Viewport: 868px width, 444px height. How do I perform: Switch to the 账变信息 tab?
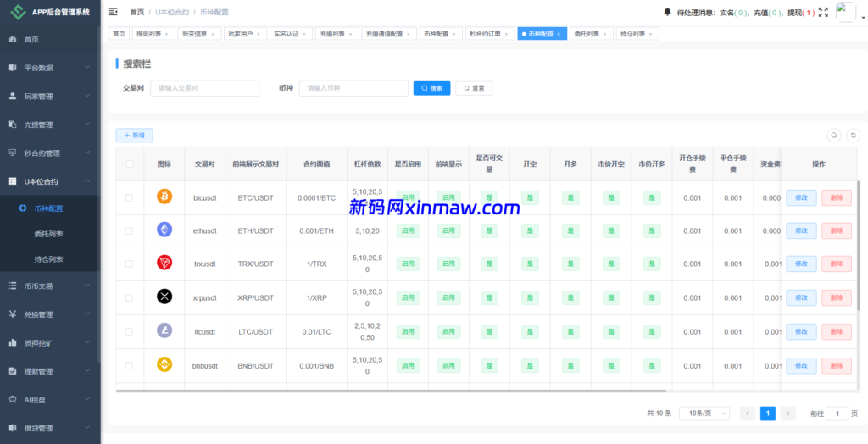(x=198, y=34)
